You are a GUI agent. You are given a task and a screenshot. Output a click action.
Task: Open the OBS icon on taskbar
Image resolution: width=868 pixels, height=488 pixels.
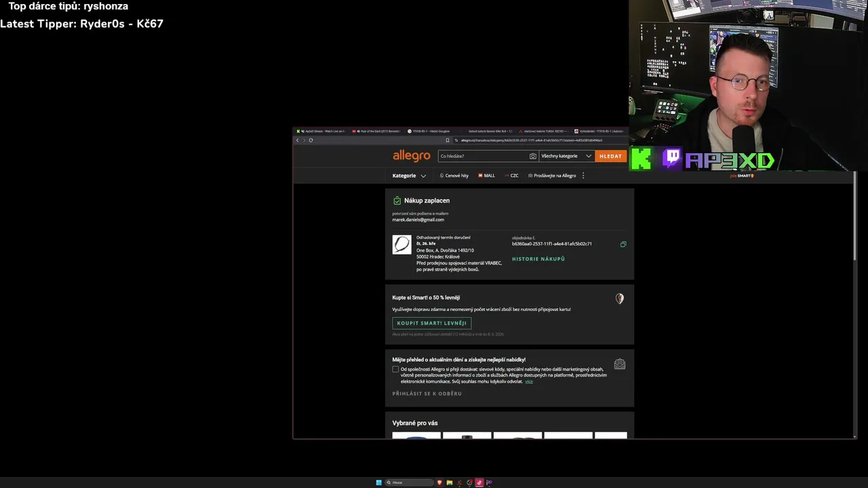[x=469, y=483]
